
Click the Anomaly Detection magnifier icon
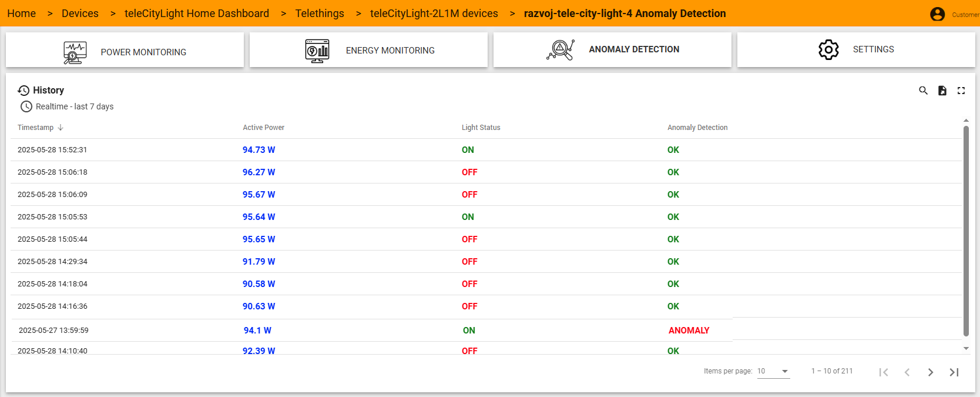(561, 50)
